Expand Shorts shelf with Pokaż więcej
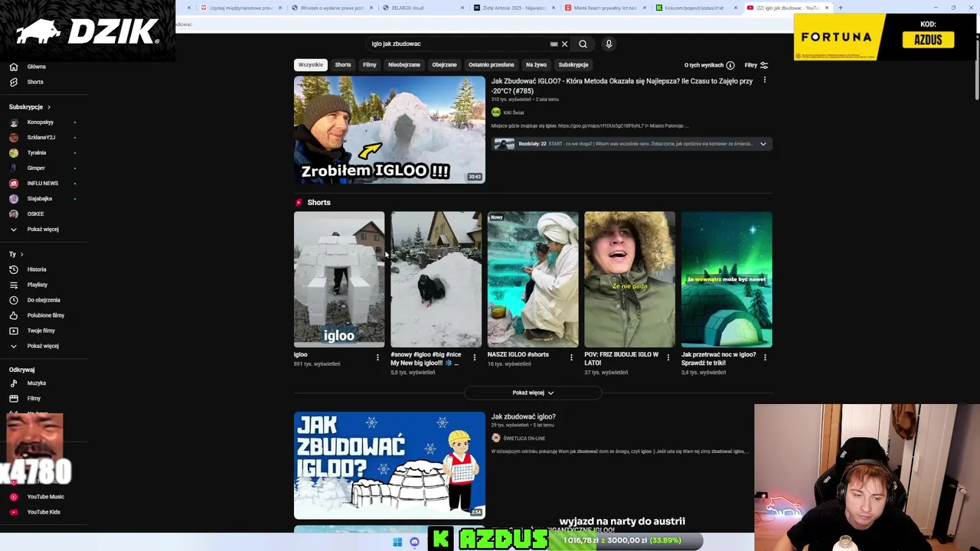The width and height of the screenshot is (980, 551). 533,393
